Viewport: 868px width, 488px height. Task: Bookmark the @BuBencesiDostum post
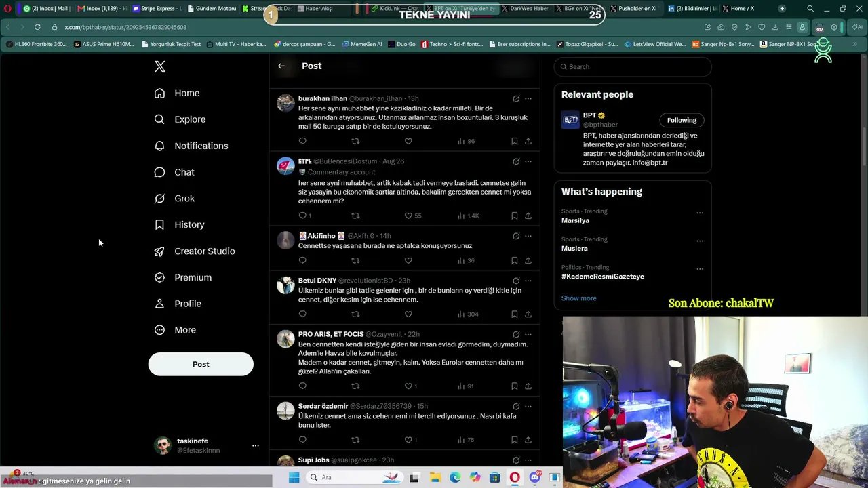(x=515, y=216)
